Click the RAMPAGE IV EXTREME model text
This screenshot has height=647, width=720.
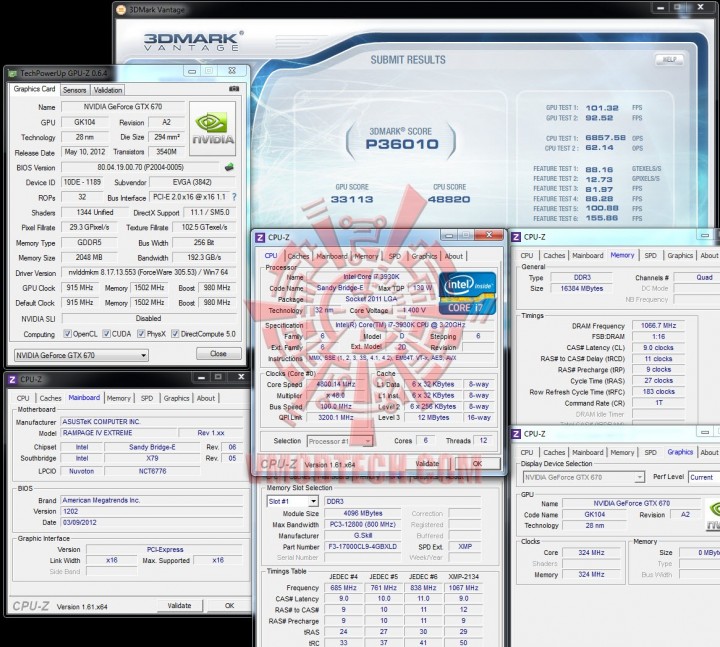pyautogui.click(x=97, y=433)
